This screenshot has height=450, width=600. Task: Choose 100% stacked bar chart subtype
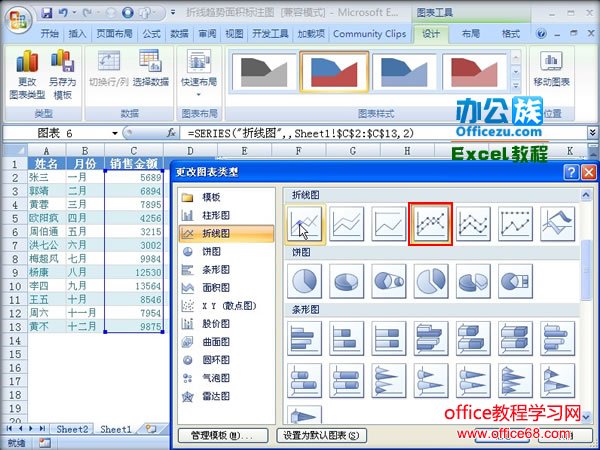click(x=389, y=339)
